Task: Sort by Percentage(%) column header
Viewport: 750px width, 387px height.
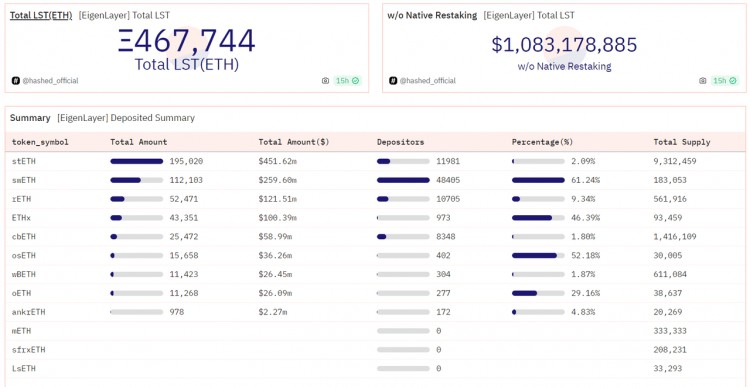Action: click(x=542, y=142)
